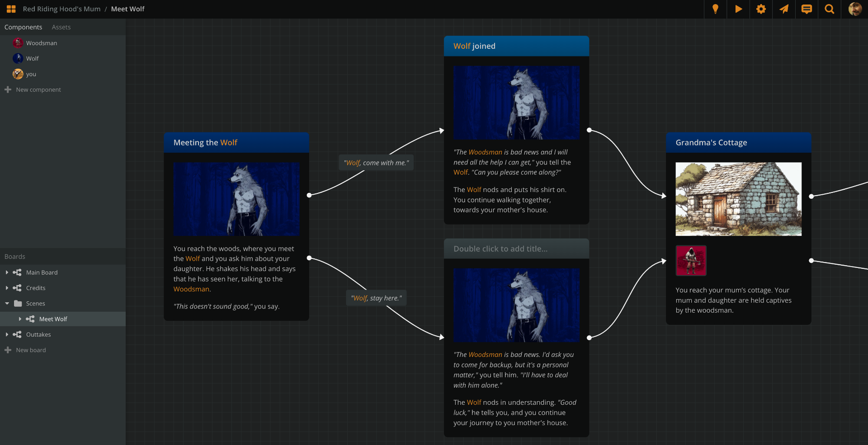The image size is (868, 445).
Task: Switch to the Assets tab
Action: click(x=61, y=27)
